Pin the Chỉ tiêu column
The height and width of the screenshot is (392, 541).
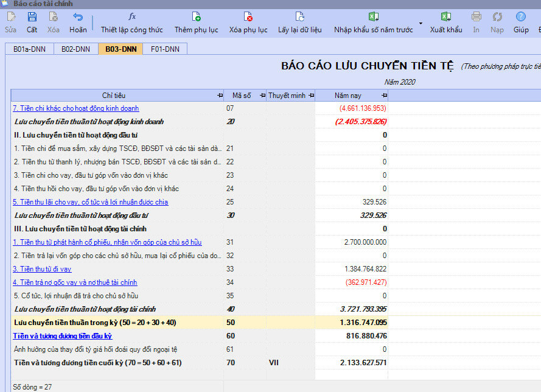pos(220,95)
